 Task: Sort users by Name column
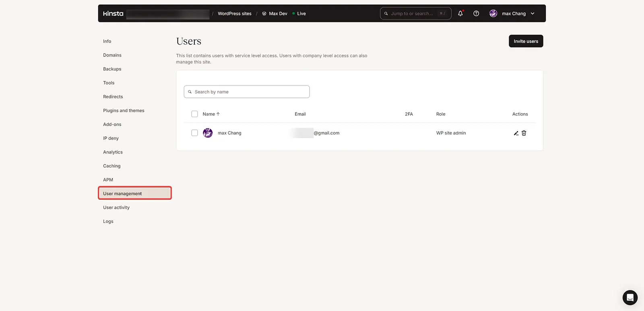click(211, 114)
